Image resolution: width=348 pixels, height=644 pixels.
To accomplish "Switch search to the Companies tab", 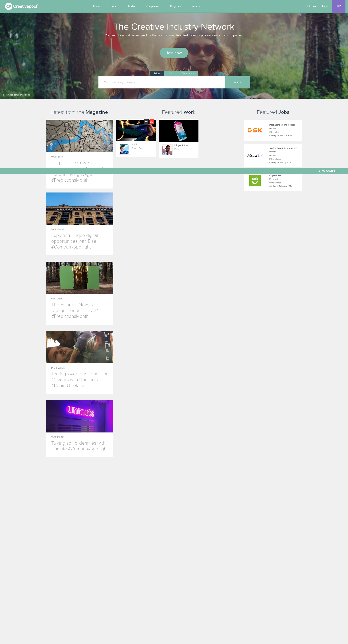I will 188,74.
